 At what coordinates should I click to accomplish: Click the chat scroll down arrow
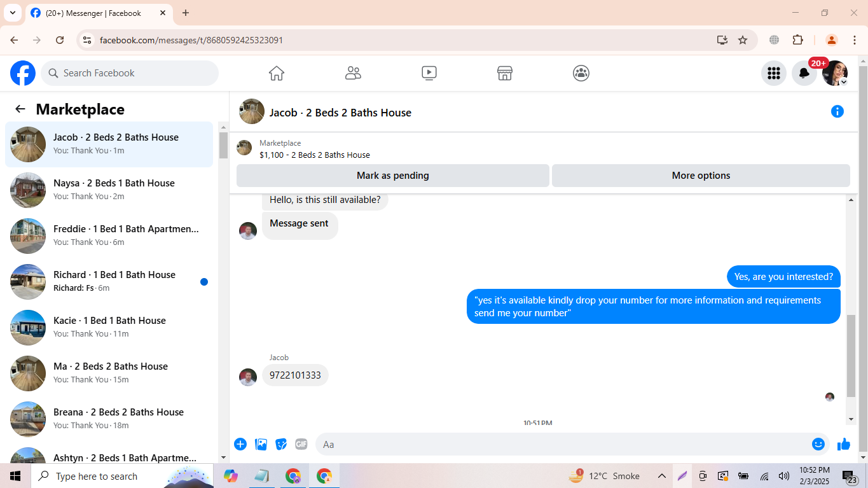(851, 419)
